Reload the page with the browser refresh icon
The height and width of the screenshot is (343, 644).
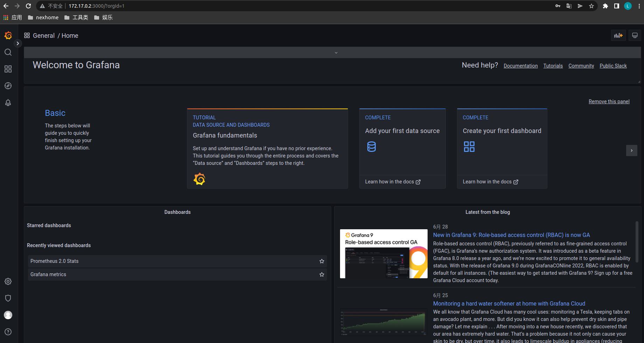click(x=28, y=6)
